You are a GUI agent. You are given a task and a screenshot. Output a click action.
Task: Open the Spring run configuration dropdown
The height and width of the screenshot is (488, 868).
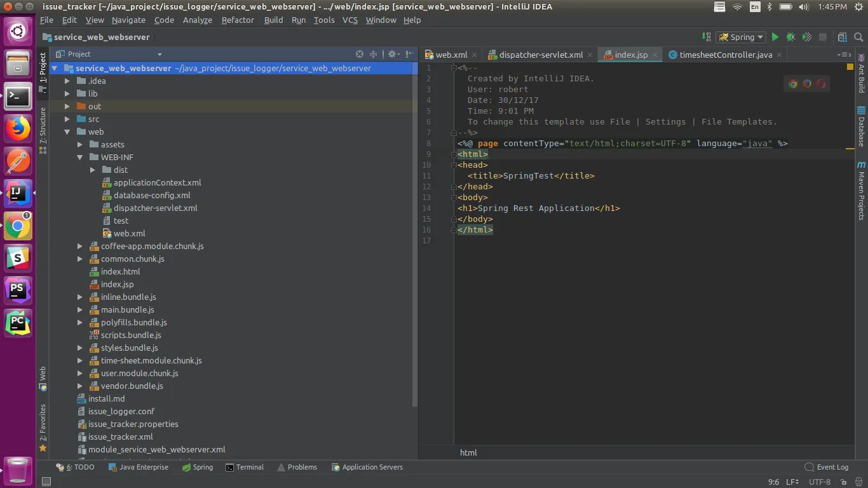tap(742, 37)
